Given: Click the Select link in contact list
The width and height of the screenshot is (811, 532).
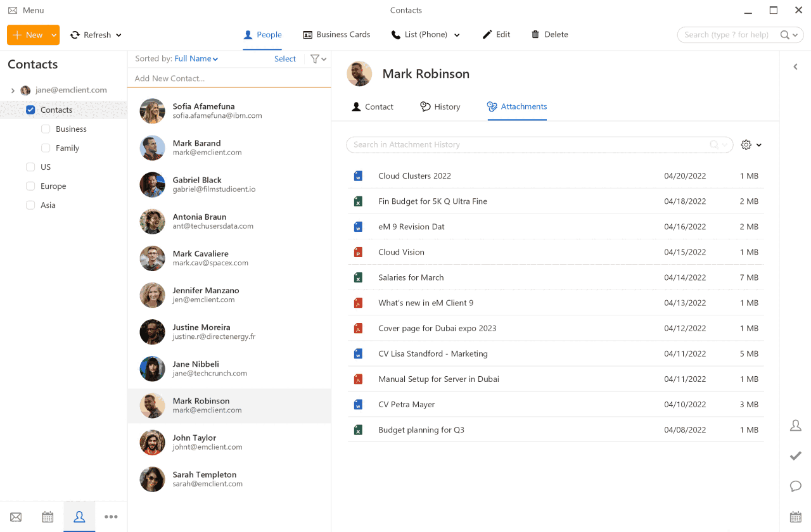Looking at the screenshot, I should pos(284,59).
